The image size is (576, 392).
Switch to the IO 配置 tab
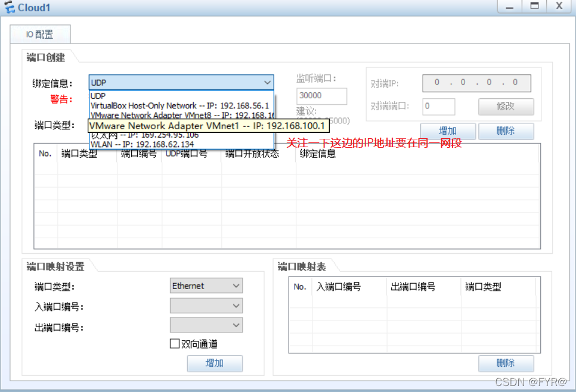pos(40,35)
